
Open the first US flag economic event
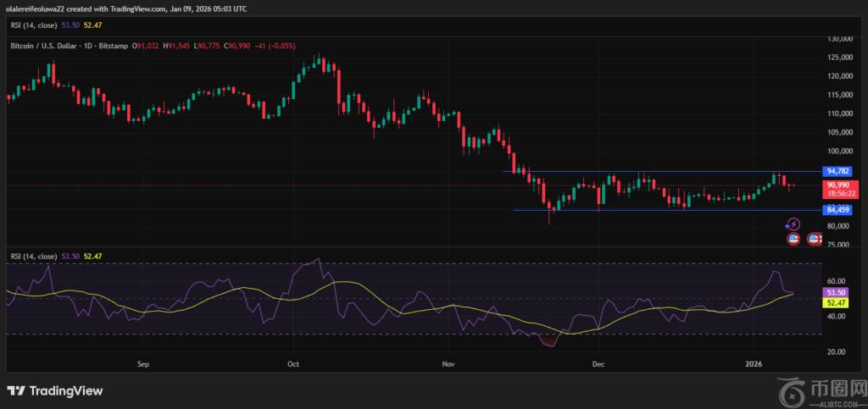pos(793,239)
